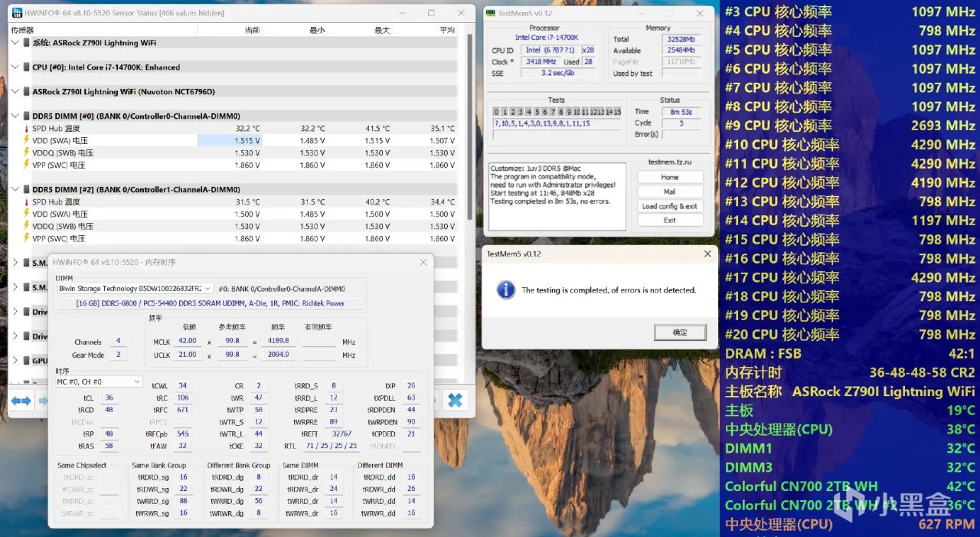
Task: Click the 内存计时 36-48-48-58 CR2 overlay row
Action: [x=850, y=372]
